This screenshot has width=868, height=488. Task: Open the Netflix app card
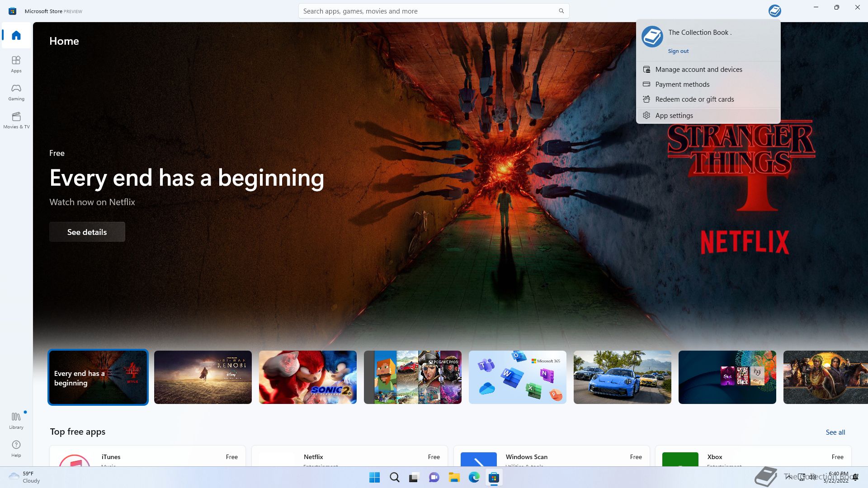[x=349, y=456]
